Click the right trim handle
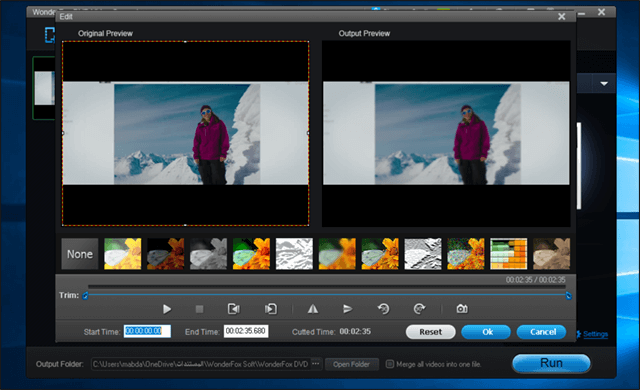 [x=568, y=296]
